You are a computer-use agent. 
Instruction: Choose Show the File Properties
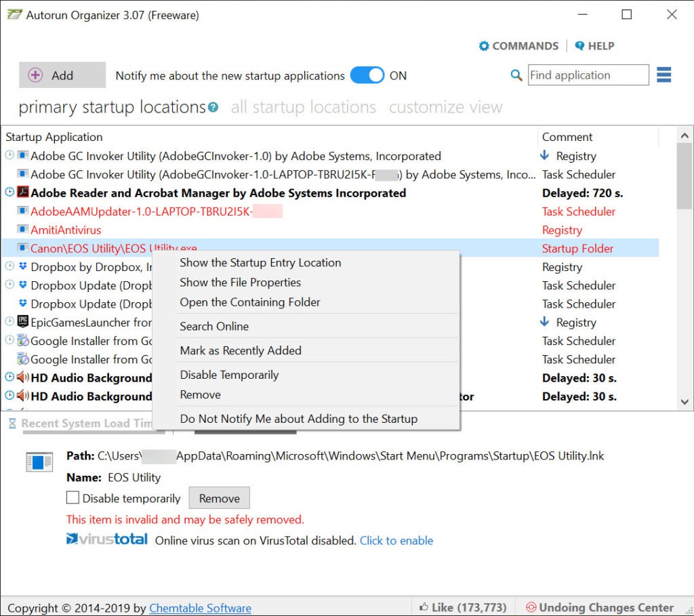240,283
